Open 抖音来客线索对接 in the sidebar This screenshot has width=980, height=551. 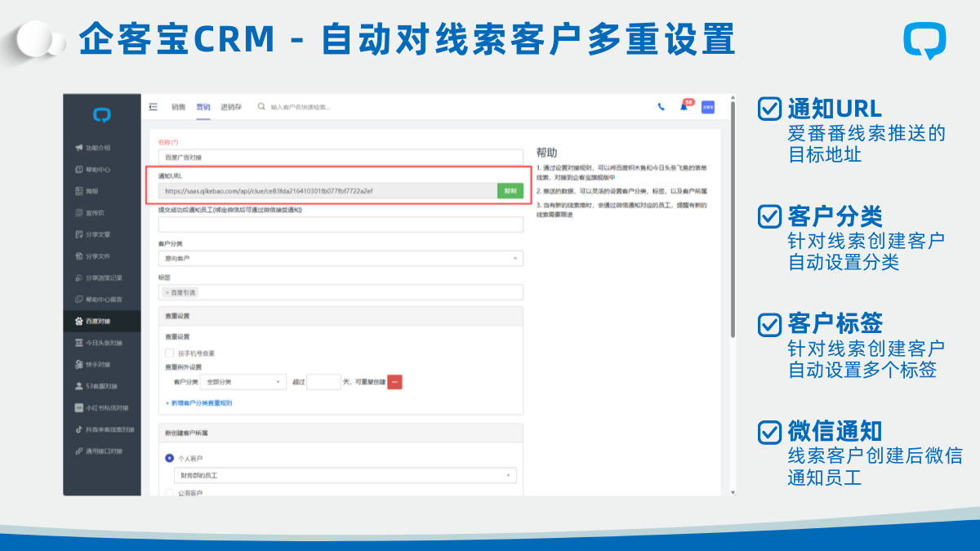105,429
